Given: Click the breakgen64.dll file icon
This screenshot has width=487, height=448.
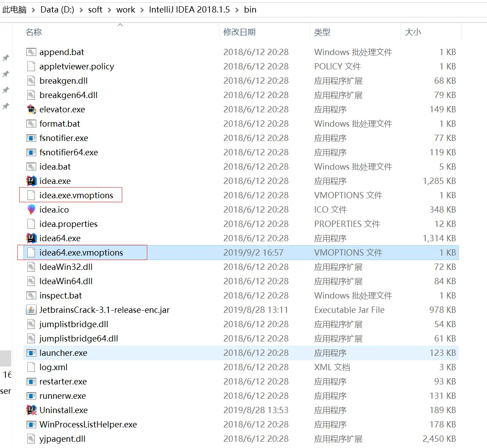Looking at the screenshot, I should [x=31, y=95].
